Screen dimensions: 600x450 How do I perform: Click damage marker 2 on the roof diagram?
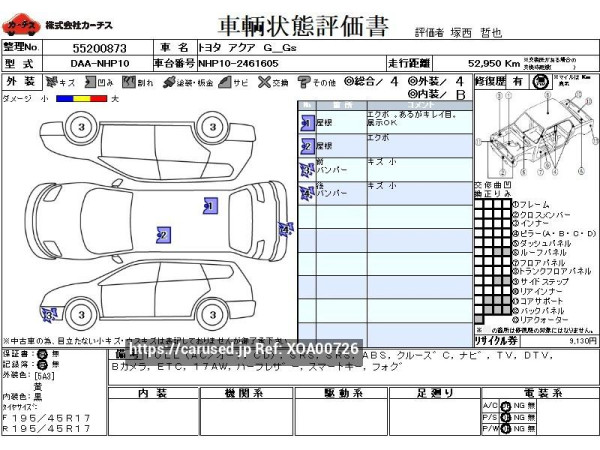[161, 235]
